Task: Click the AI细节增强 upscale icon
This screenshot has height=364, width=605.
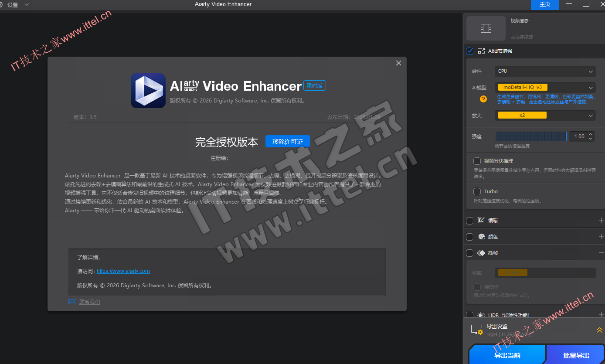Action: click(x=481, y=51)
